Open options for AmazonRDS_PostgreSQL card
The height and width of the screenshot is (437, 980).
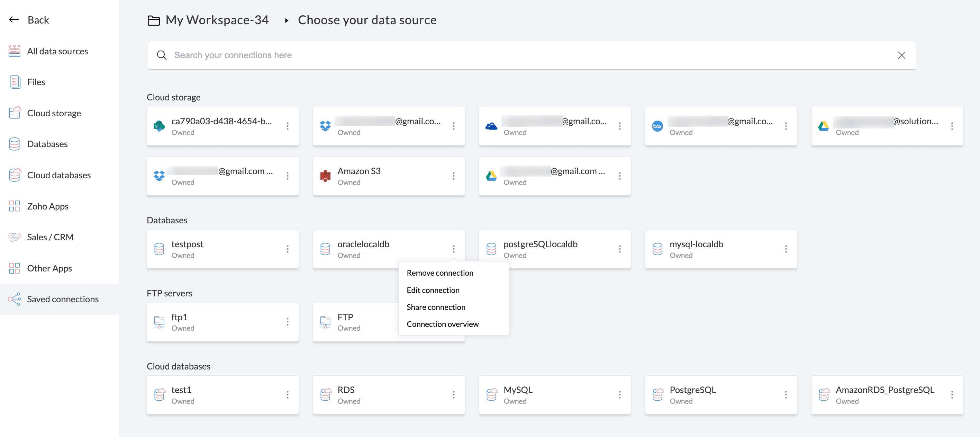tap(952, 395)
